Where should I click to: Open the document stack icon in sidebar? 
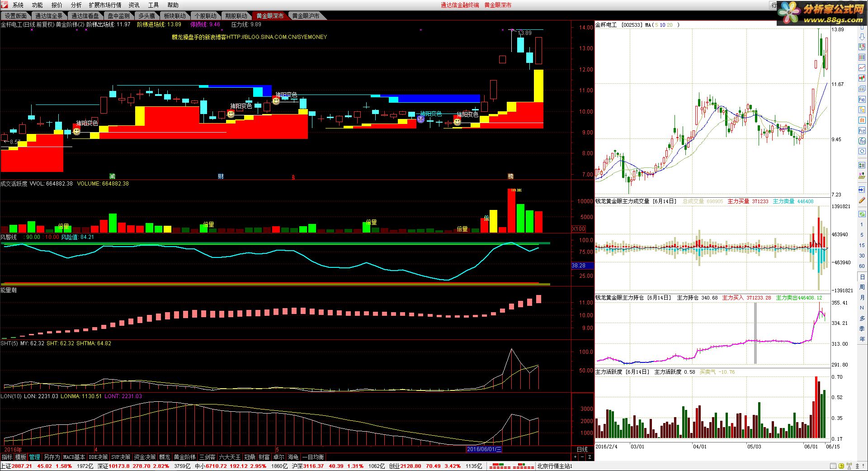point(862,89)
